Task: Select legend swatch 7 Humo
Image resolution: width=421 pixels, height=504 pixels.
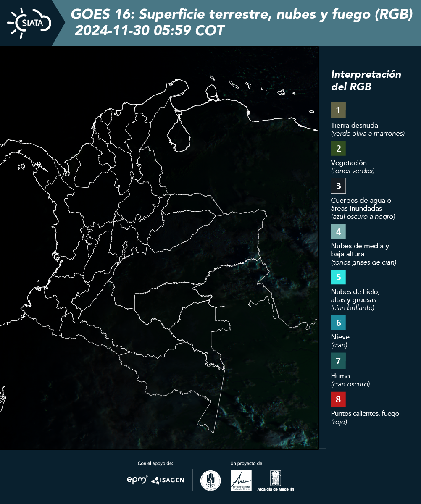Action: coord(338,361)
